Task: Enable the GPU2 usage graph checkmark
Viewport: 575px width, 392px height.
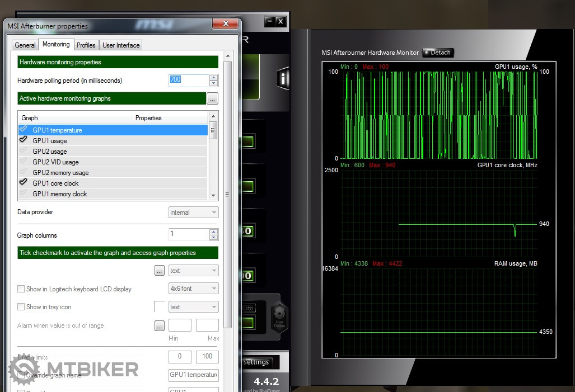Action: point(23,151)
